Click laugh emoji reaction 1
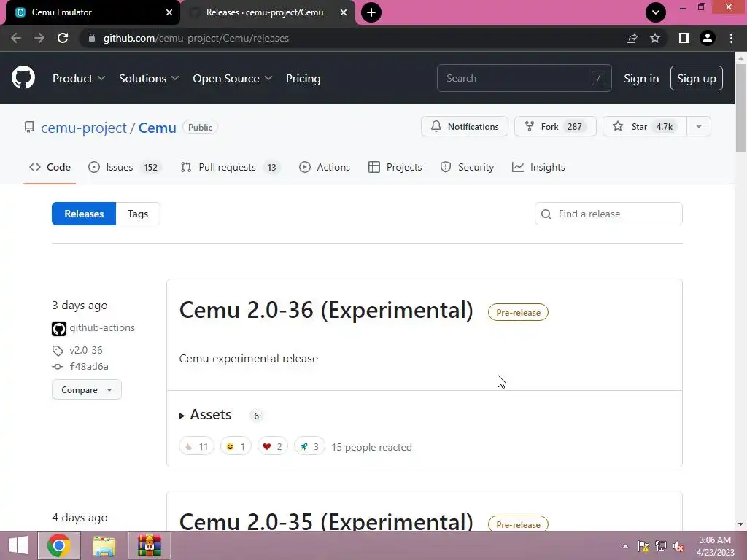 (236, 447)
